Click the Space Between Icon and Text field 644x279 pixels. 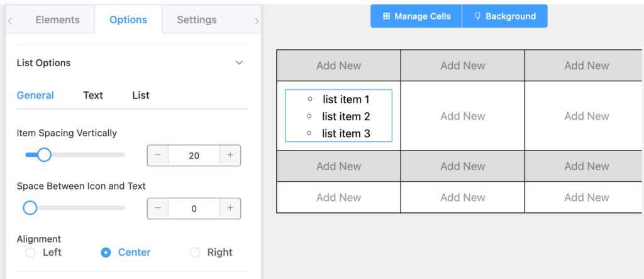pyautogui.click(x=194, y=208)
